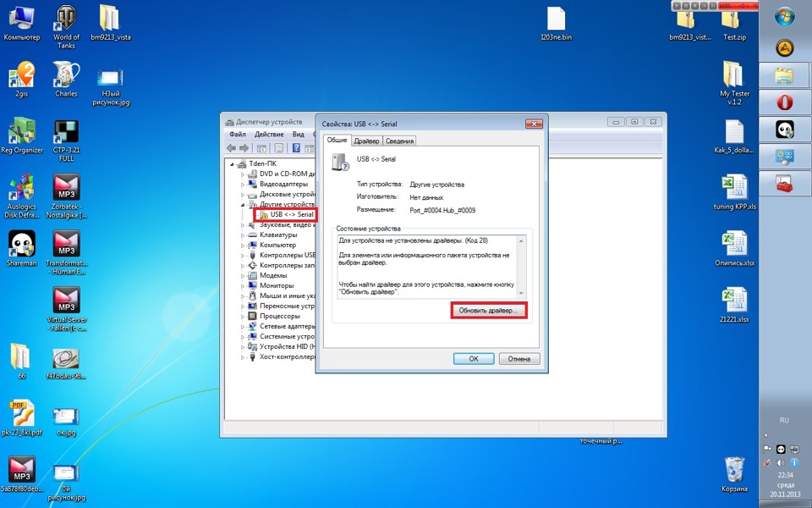Select the Описись.xlsx spreadsheet icon
The height and width of the screenshot is (508, 812).
point(734,248)
